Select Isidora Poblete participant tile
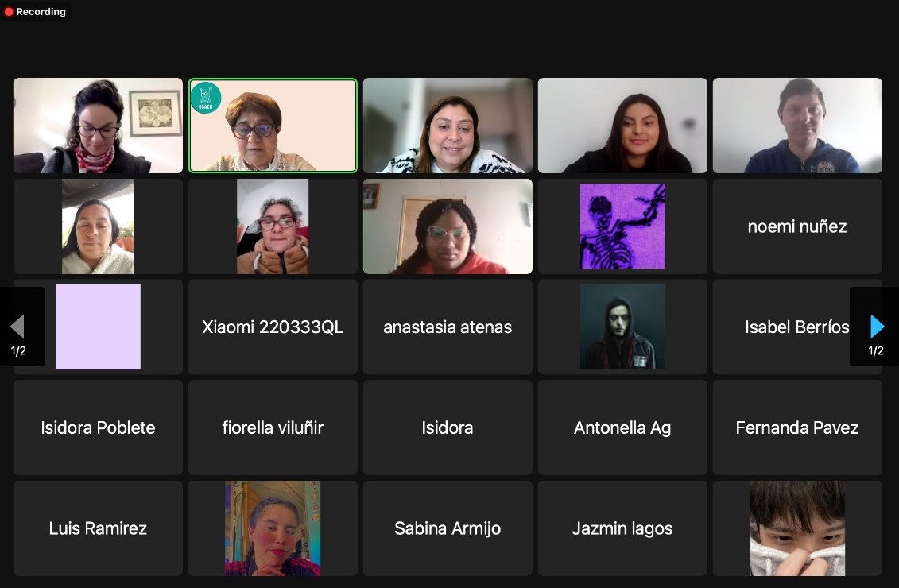The width and height of the screenshot is (899, 588). pos(98,427)
